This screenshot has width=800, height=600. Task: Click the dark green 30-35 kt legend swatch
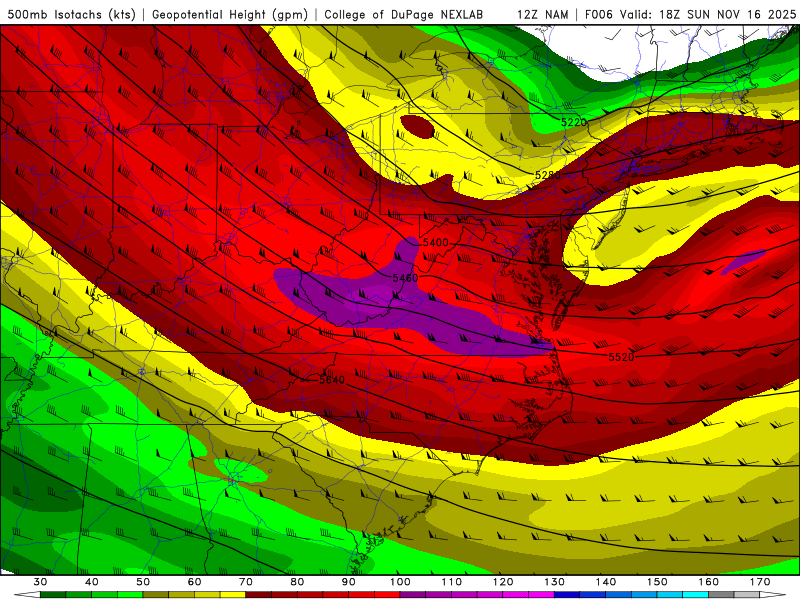pos(53,595)
